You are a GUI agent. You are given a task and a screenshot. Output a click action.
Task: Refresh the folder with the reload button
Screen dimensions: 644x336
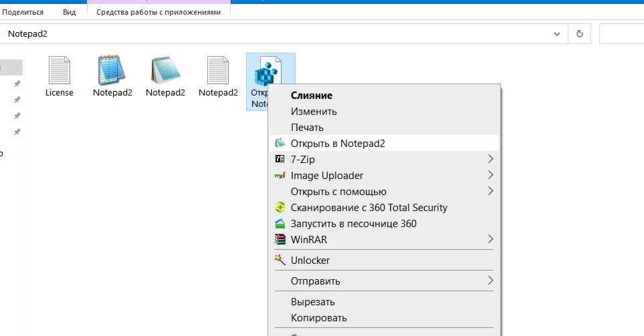(579, 33)
